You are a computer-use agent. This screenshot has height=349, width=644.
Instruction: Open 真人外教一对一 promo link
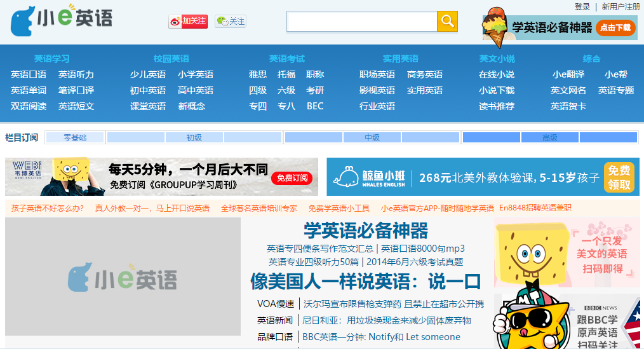click(x=152, y=209)
